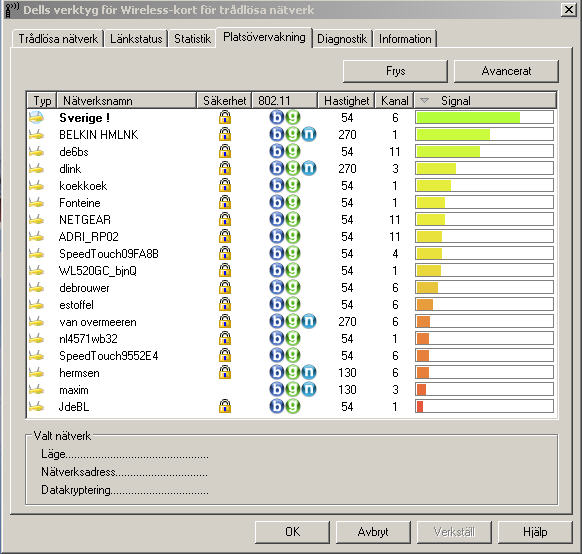Select the network named nl4571wb32
The image size is (582, 554).
(88, 338)
